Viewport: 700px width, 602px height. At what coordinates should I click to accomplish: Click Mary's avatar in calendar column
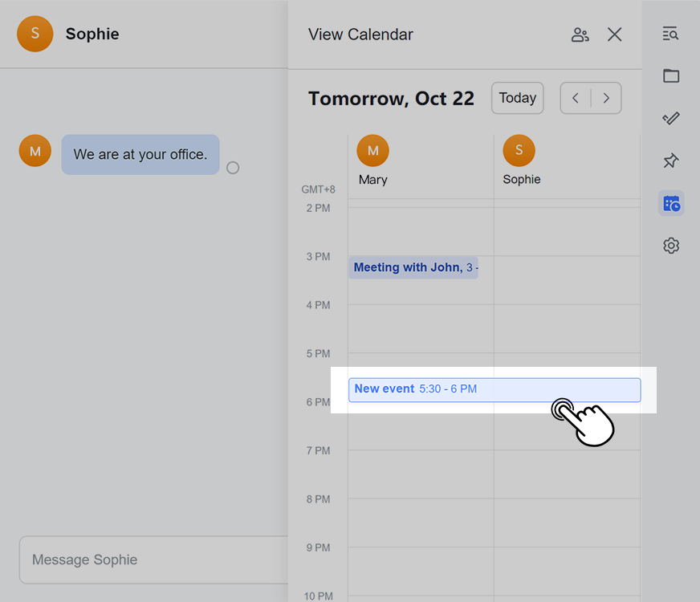[372, 151]
